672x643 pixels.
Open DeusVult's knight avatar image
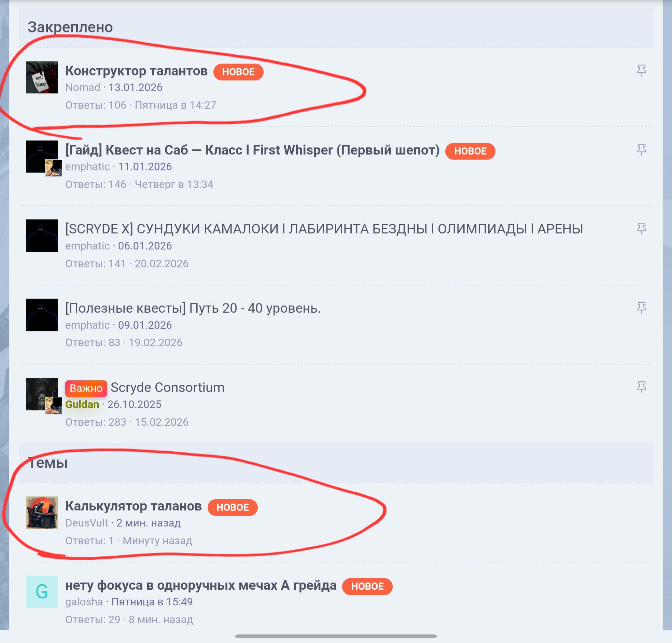coord(42,512)
